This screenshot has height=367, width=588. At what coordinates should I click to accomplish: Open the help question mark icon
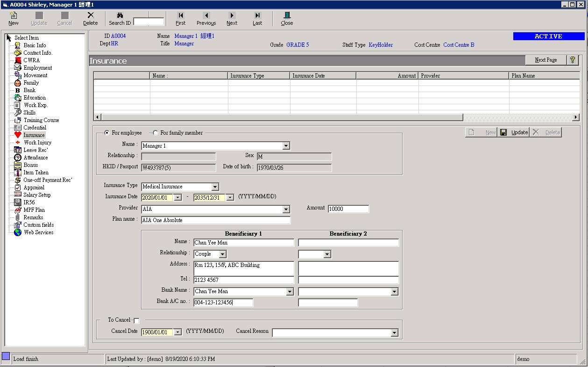(x=573, y=60)
